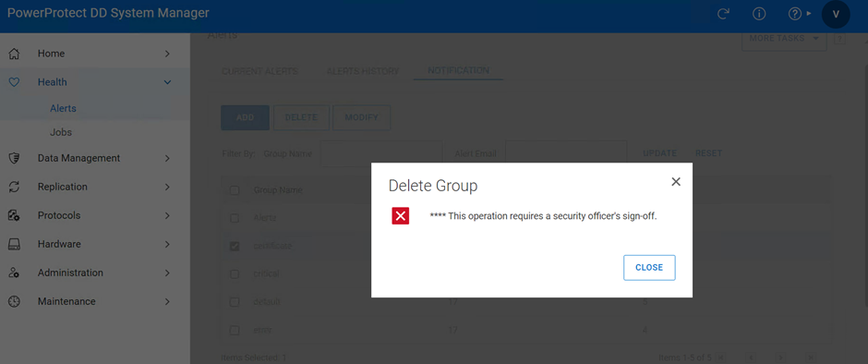Viewport: 868px width, 364px height.
Task: Go to last page pagination icon
Action: coord(811,358)
